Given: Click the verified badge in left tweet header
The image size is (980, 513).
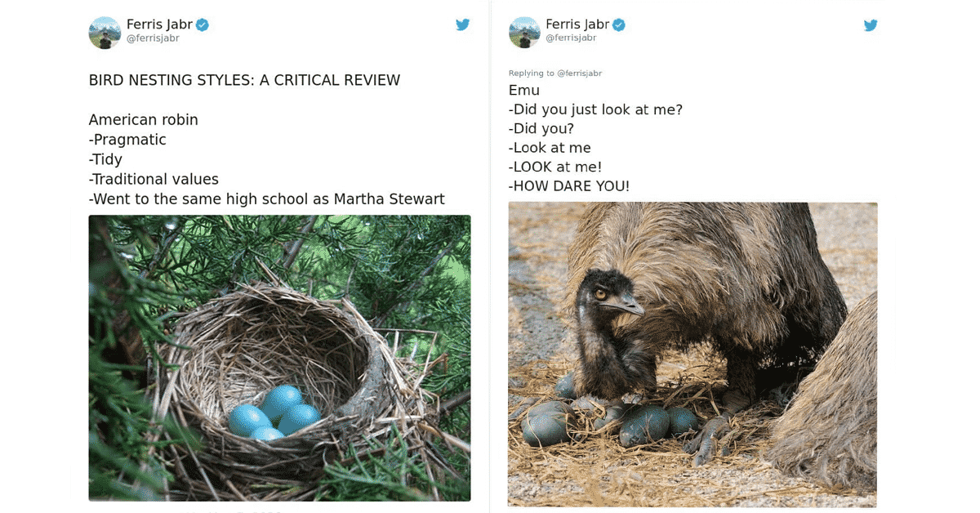Looking at the screenshot, I should [x=202, y=25].
